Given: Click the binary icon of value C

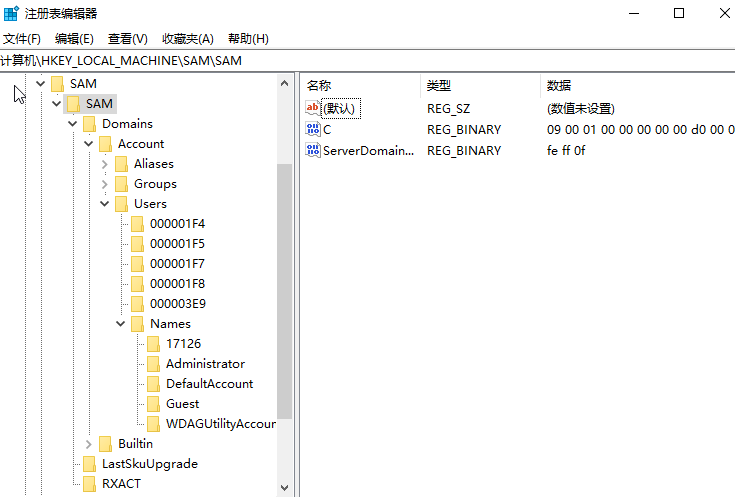Looking at the screenshot, I should (x=313, y=129).
